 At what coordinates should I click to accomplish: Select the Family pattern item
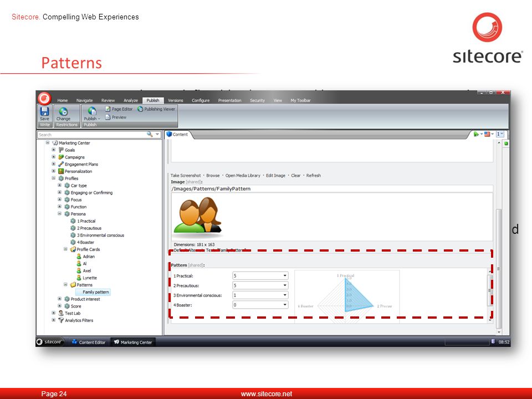(x=93, y=292)
